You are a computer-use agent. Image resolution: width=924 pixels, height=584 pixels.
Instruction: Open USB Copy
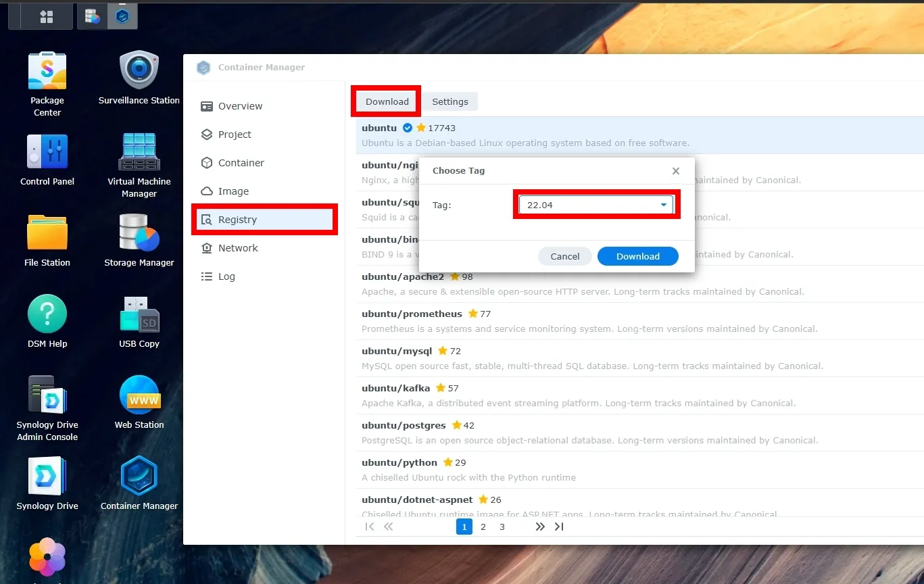[138, 316]
